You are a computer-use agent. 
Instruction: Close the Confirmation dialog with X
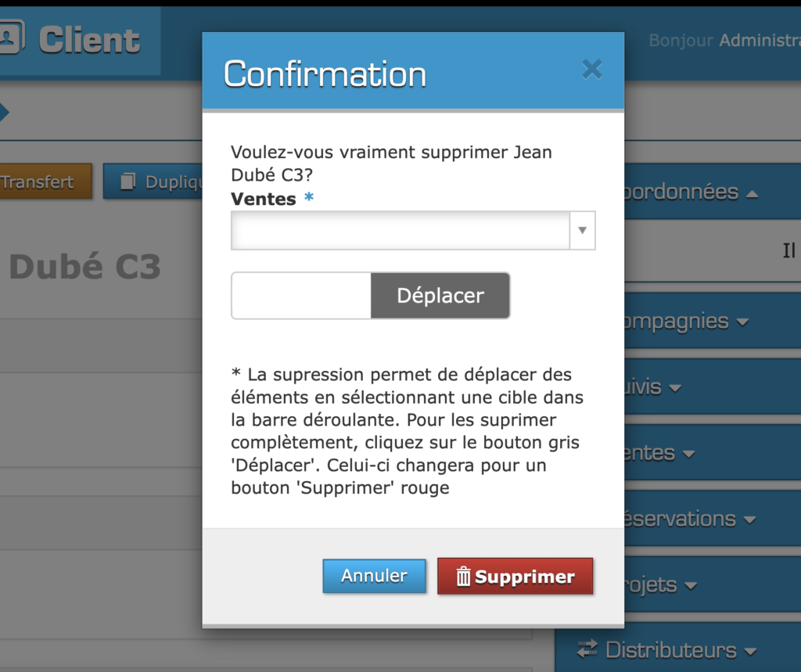pos(592,70)
